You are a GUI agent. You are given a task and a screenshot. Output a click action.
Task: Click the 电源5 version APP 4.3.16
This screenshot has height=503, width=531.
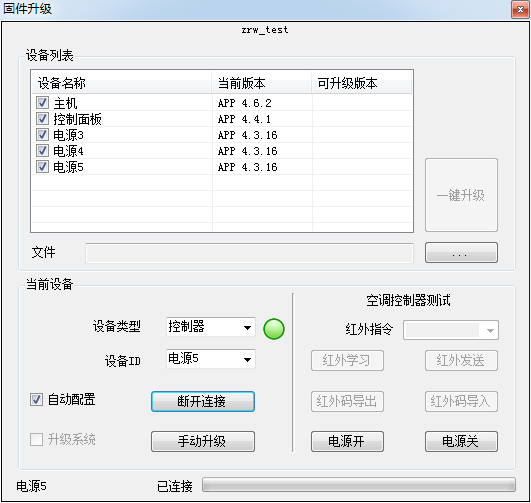248,167
